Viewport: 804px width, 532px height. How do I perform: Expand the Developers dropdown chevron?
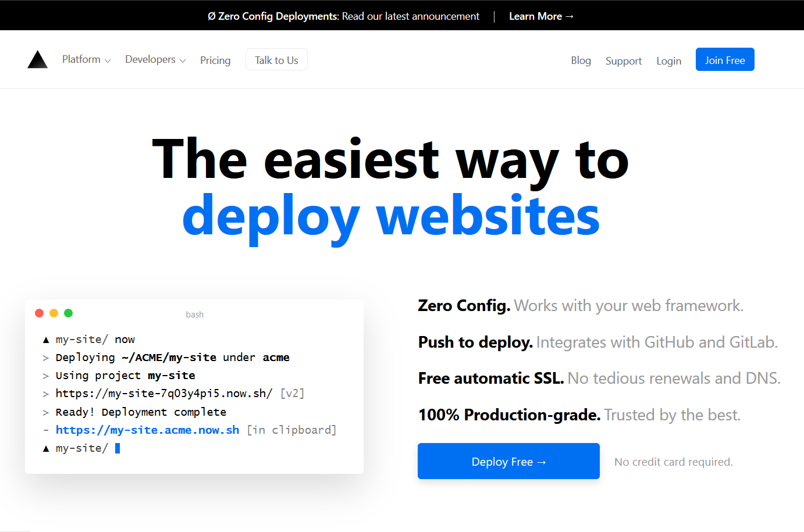(183, 60)
